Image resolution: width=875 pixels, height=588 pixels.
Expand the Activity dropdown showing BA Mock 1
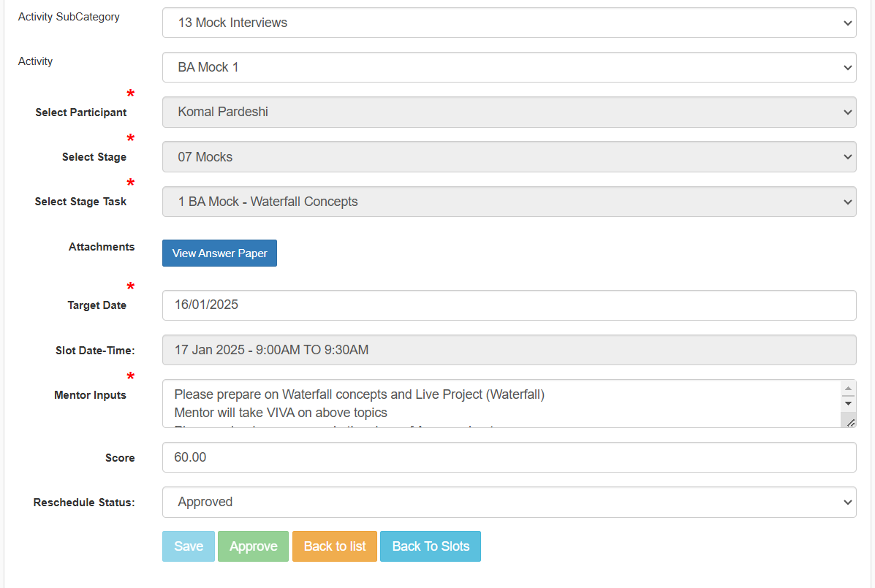click(508, 67)
